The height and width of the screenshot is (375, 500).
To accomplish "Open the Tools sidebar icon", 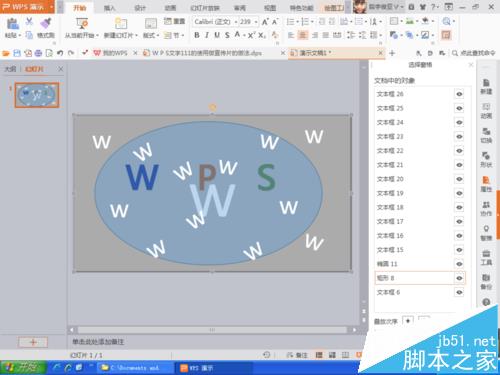I will 486,257.
